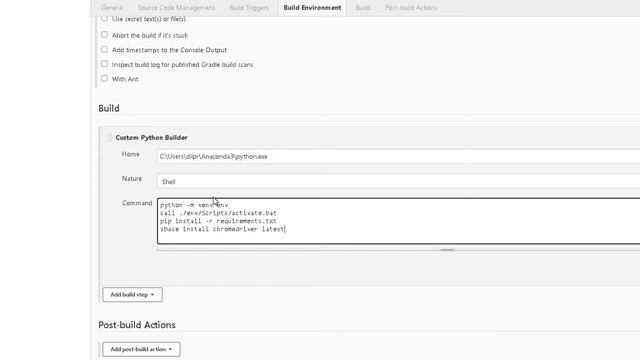Open the Add post-build action dropdown
Screen dimensions: 640x360
tap(141, 349)
